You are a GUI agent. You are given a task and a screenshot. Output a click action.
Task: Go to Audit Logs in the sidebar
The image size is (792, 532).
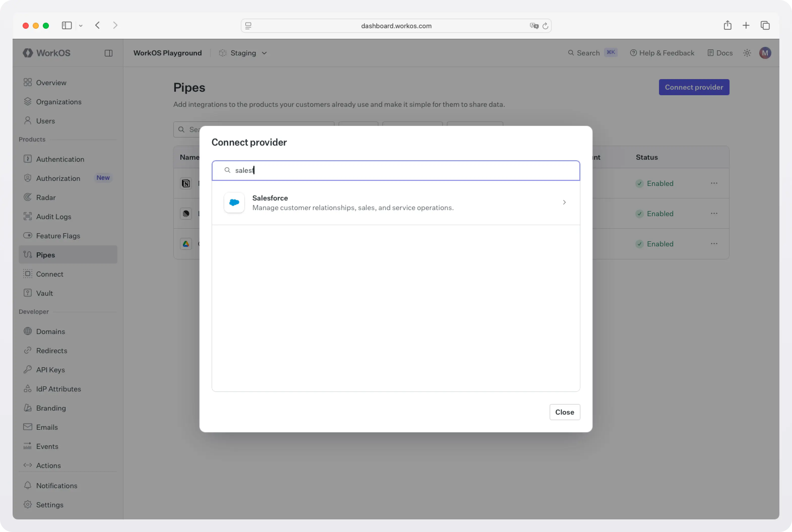(54, 216)
